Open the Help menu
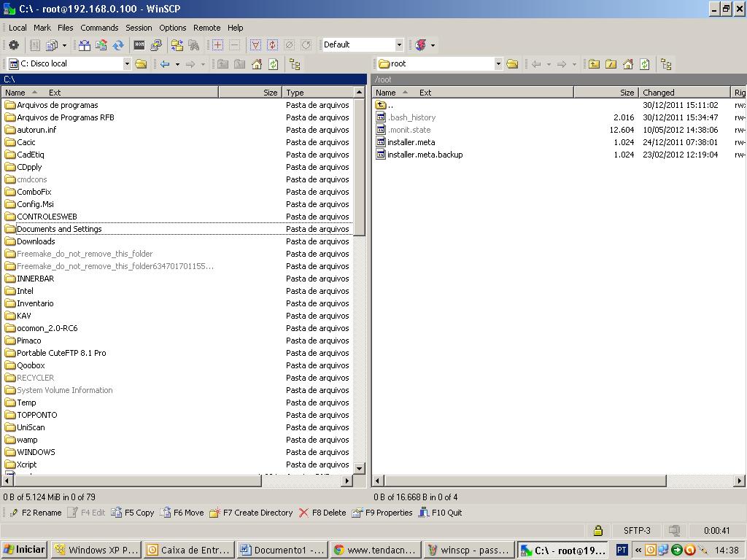Viewport: 747px width, 560px height. pyautogui.click(x=236, y=28)
